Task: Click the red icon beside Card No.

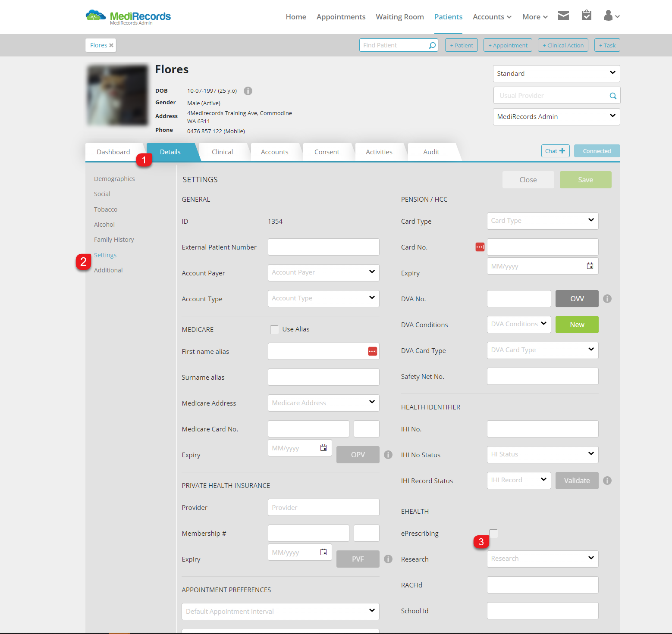Action: (480, 247)
